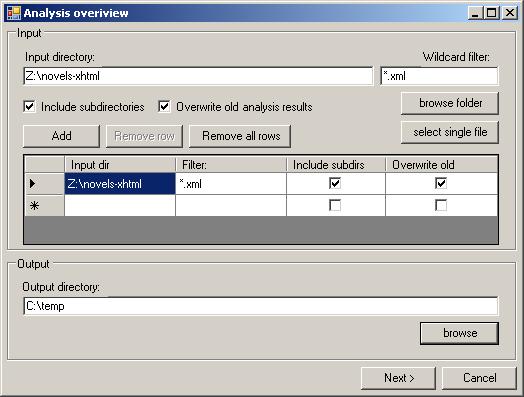This screenshot has width=524, height=397.
Task: Click empty Filter cell in new row
Action: coord(231,206)
